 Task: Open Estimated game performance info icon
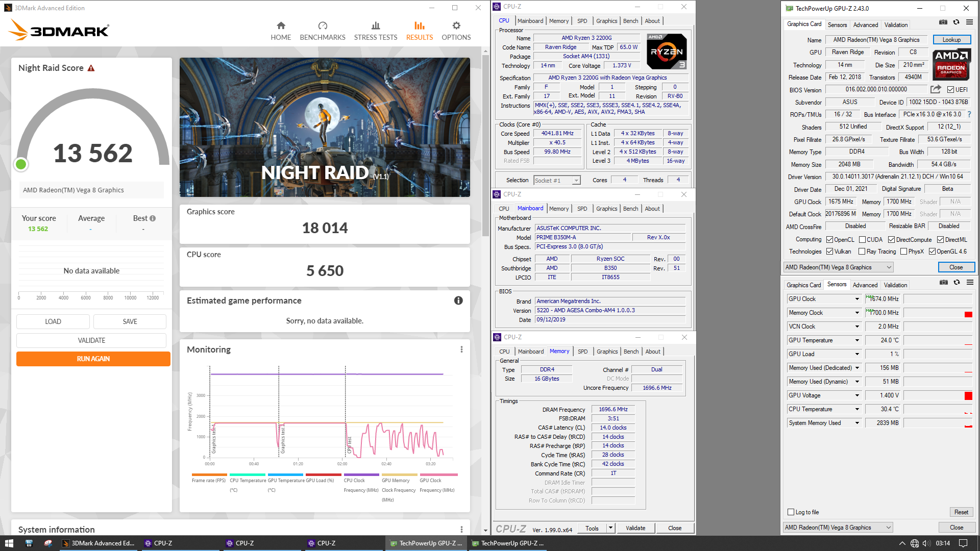tap(458, 300)
